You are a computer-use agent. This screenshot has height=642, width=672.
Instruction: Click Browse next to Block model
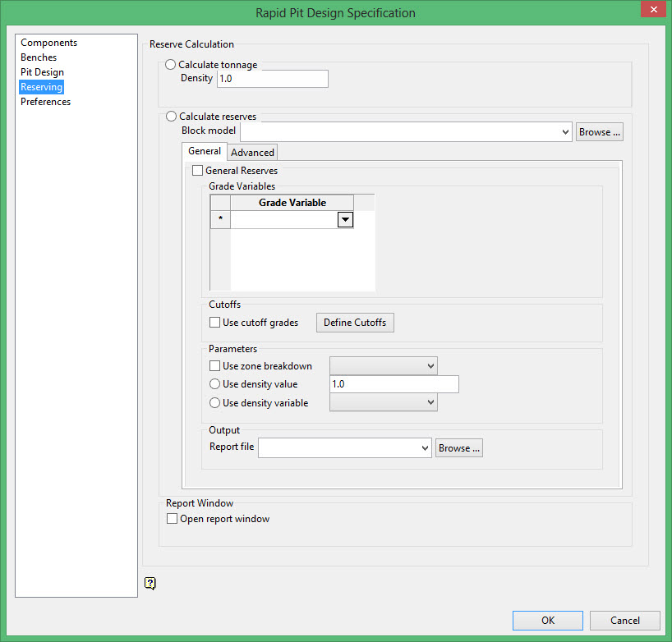pyautogui.click(x=599, y=132)
